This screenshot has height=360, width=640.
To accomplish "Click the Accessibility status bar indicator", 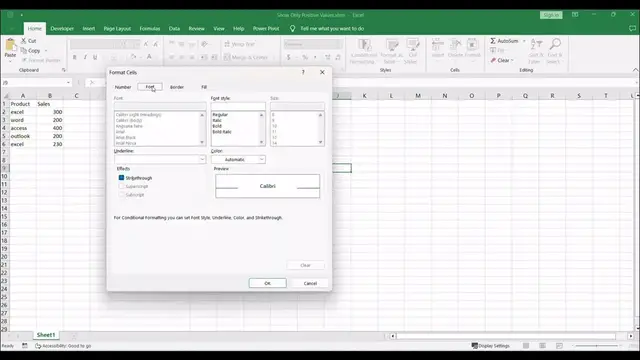I will pyautogui.click(x=63, y=346).
